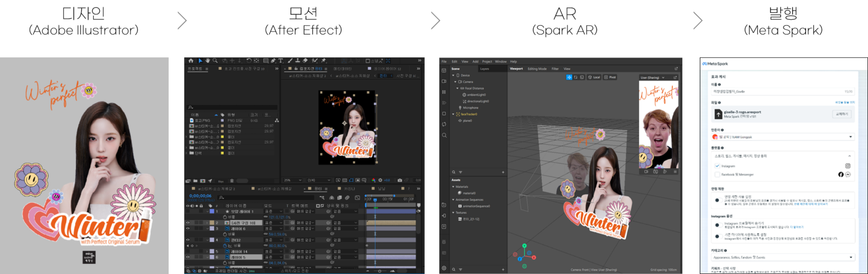Image resolution: width=868 pixels, height=274 pixels.
Task: Collapse the Materials group in Spark AR assets
Action: [453, 187]
